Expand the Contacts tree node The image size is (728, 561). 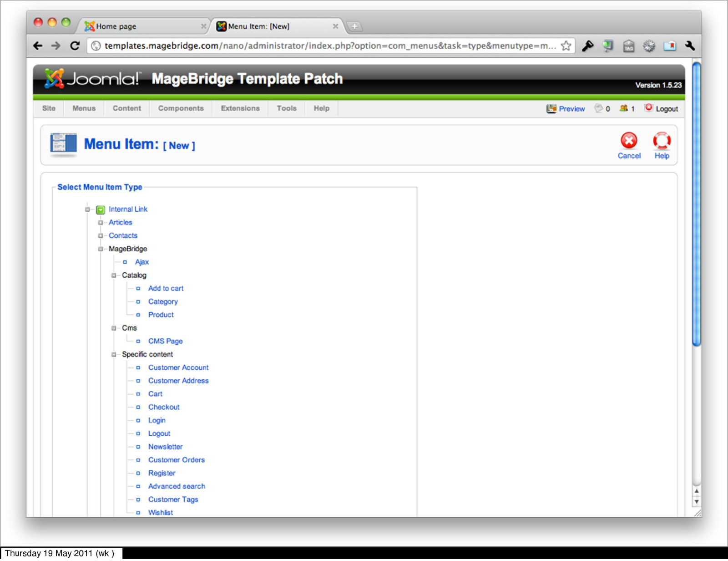click(101, 236)
